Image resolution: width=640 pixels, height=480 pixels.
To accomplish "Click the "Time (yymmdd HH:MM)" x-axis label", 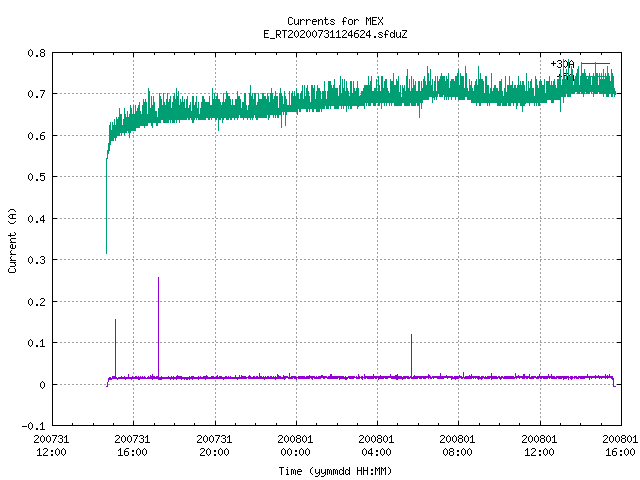I will click(335, 471).
